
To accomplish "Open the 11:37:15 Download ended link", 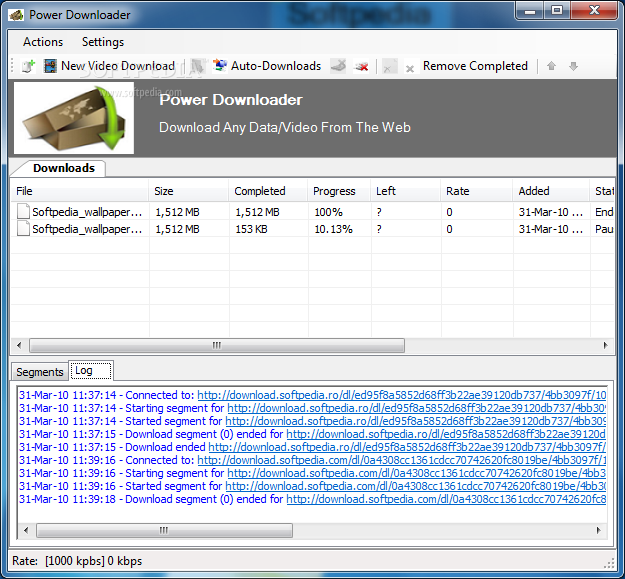I will point(407,447).
